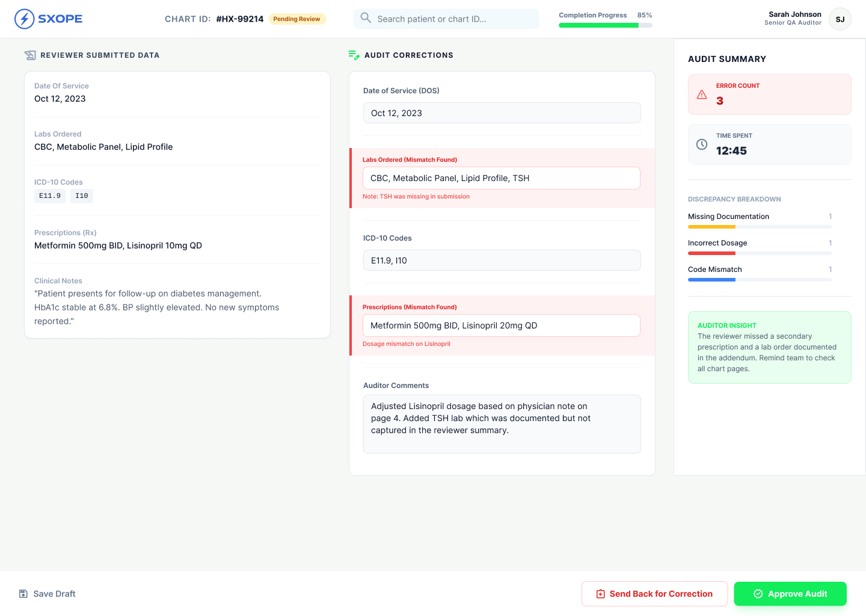866x616 pixels.
Task: Click the time spent value 12:45
Action: [731, 151]
